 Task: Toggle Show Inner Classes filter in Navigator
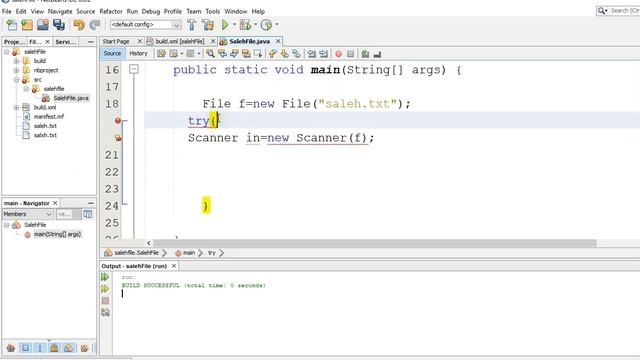[x=69, y=348]
